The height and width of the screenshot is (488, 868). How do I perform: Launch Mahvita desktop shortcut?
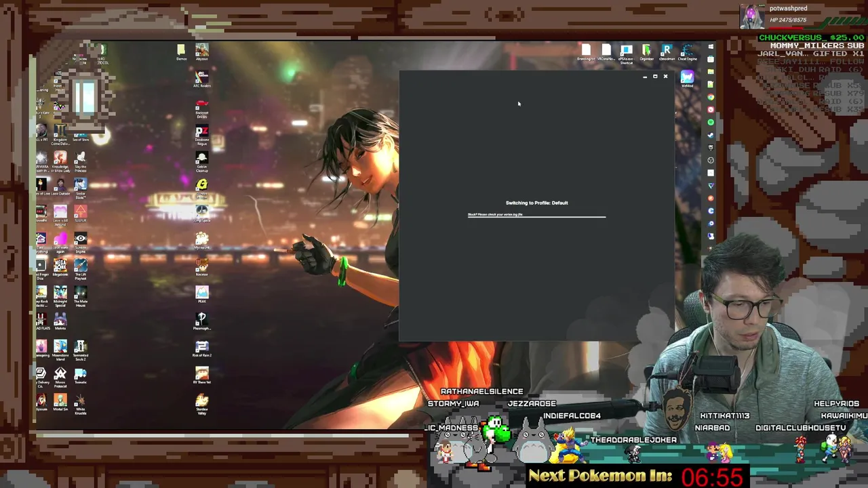(60, 321)
